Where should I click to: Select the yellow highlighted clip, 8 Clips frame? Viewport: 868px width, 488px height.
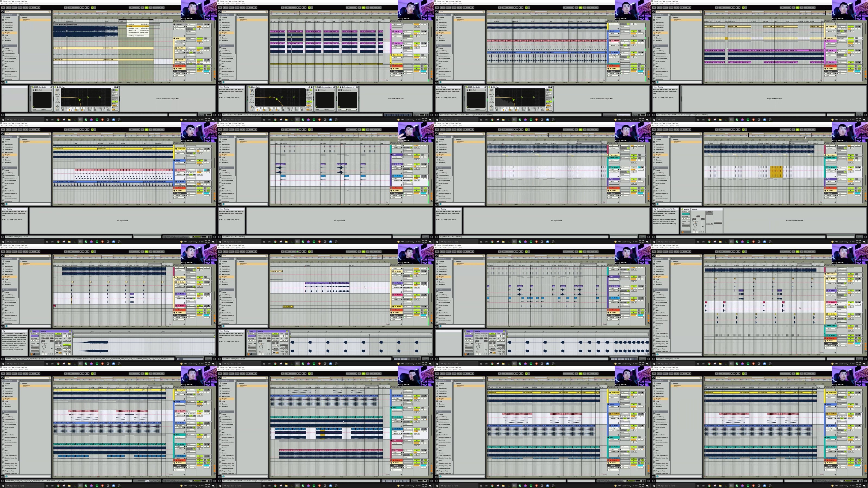(x=776, y=172)
